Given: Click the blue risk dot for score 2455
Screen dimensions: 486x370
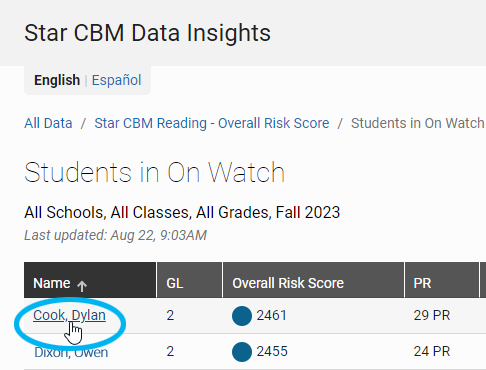Looking at the screenshot, I should pos(242,352).
